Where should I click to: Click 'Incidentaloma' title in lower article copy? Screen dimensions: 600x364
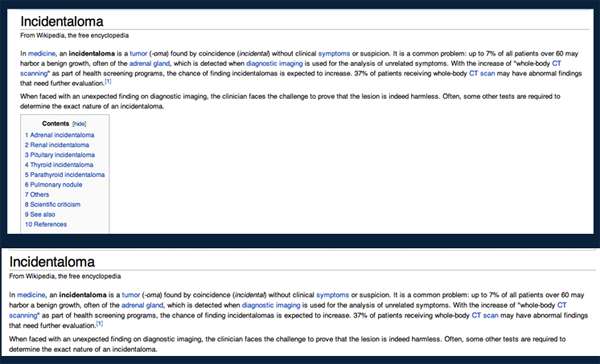coord(52,262)
